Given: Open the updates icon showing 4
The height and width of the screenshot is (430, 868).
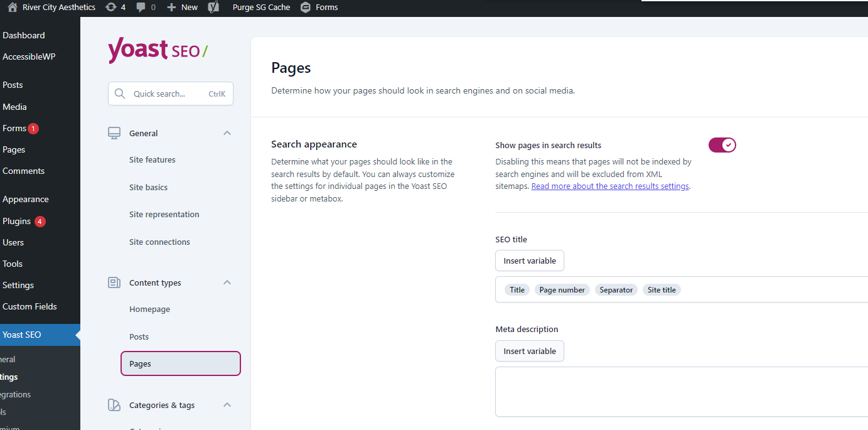Looking at the screenshot, I should click(x=111, y=8).
